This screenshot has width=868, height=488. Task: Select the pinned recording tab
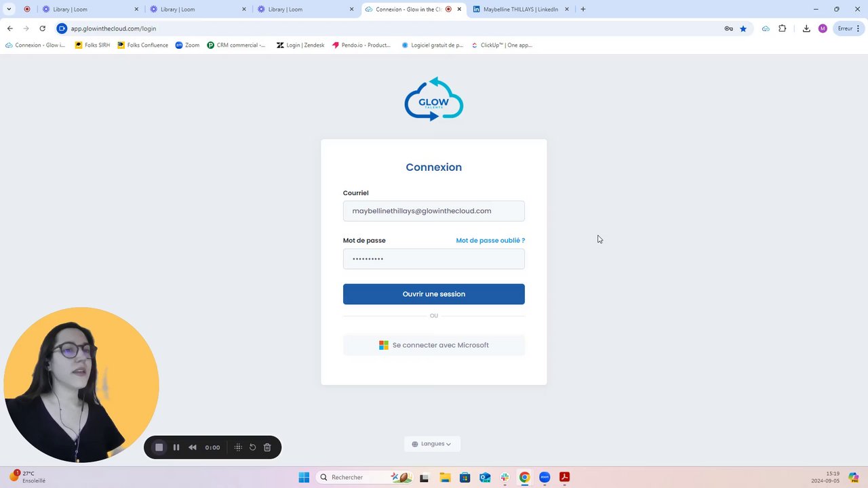(27, 9)
